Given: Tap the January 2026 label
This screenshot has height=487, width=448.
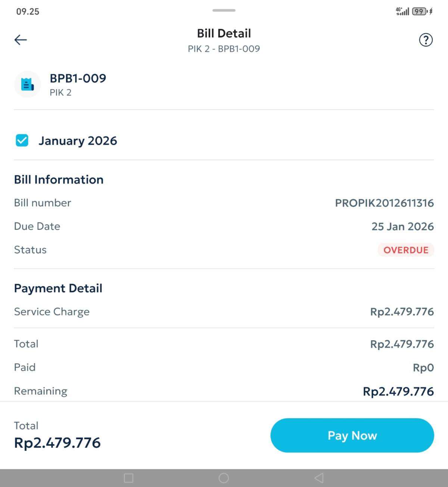Looking at the screenshot, I should pyautogui.click(x=78, y=141).
